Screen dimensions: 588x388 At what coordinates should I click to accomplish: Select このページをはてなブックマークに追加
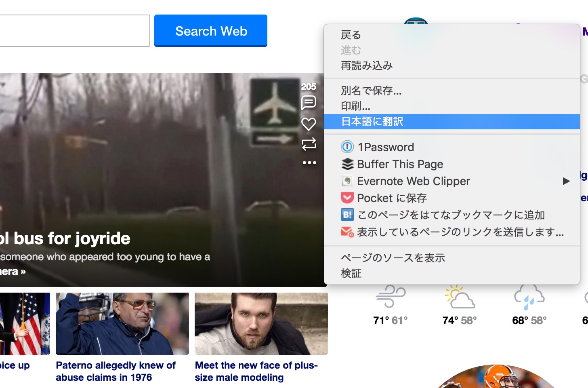click(x=452, y=215)
